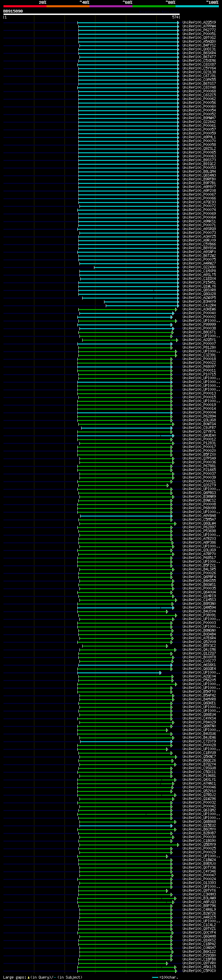This screenshot has height=980, width=222.
Task: Click the cyan ~100% identity legend segment
Action: point(197,6)
